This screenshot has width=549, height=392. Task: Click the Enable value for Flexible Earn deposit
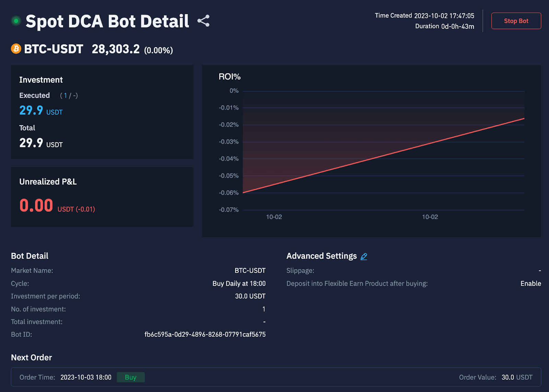[x=531, y=284]
